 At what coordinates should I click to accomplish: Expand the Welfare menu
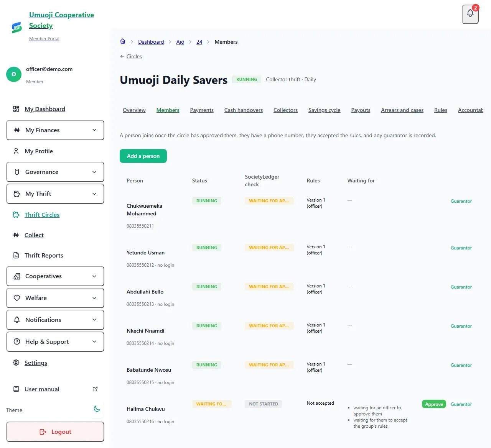[x=55, y=298]
